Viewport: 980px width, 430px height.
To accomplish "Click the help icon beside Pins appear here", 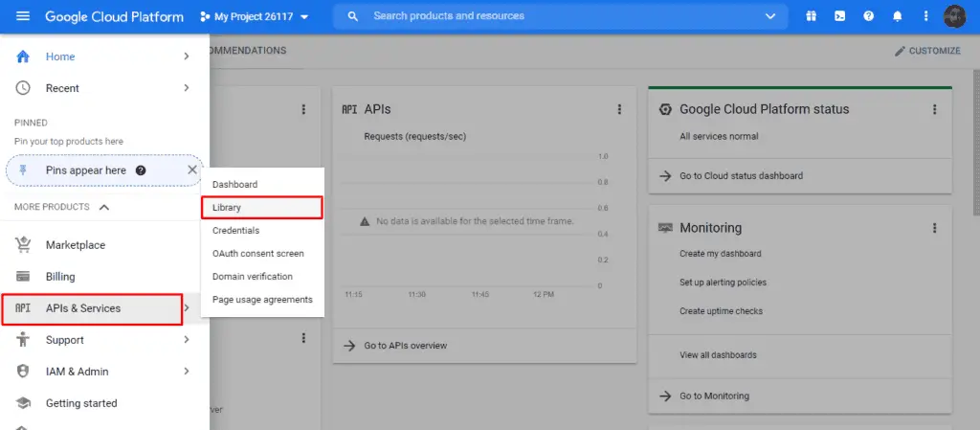I will [141, 170].
